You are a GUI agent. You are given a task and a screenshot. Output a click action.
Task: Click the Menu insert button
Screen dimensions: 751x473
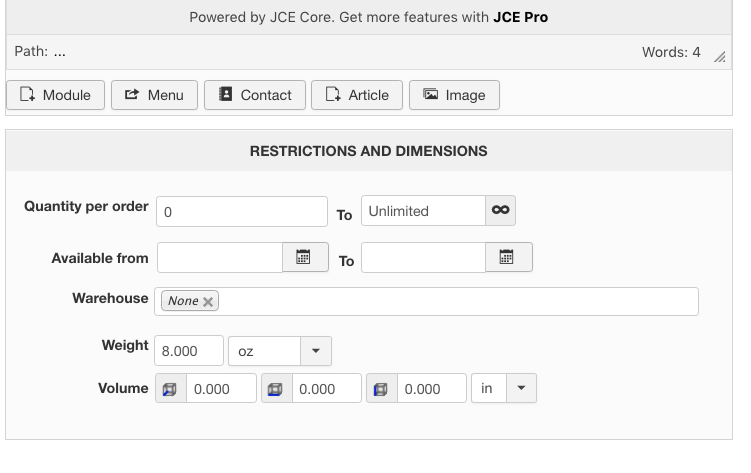(x=154, y=95)
